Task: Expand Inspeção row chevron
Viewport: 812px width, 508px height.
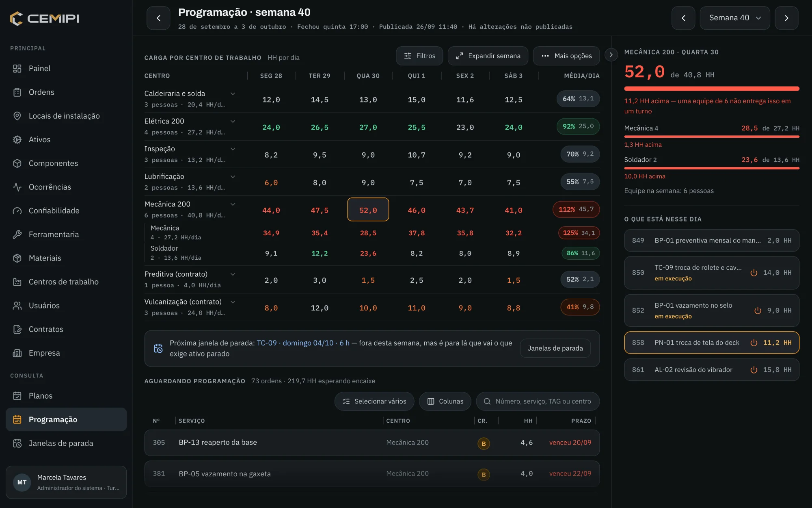Action: (x=233, y=149)
